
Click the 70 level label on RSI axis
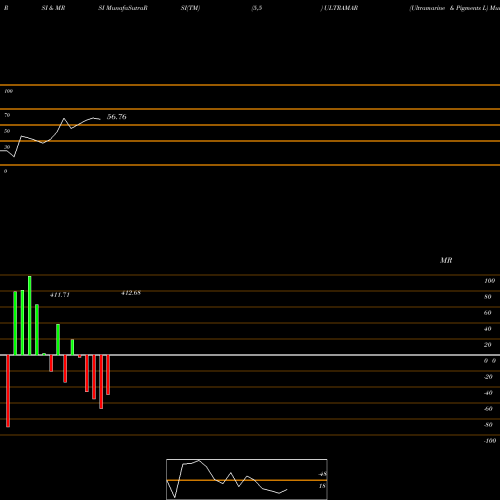7,115
